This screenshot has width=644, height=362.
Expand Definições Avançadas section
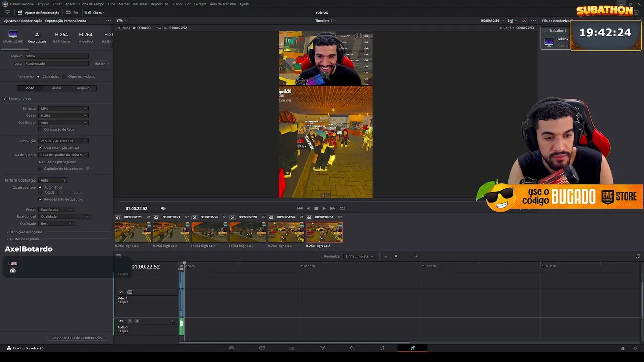coord(24,232)
